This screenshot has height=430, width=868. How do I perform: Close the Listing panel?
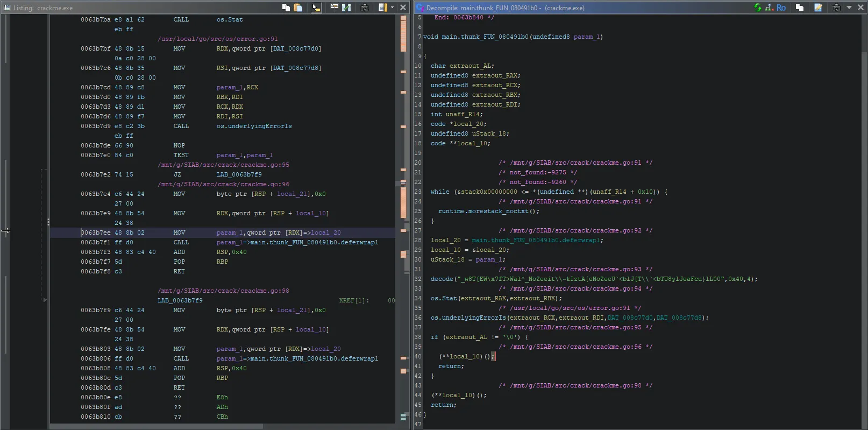coord(403,8)
